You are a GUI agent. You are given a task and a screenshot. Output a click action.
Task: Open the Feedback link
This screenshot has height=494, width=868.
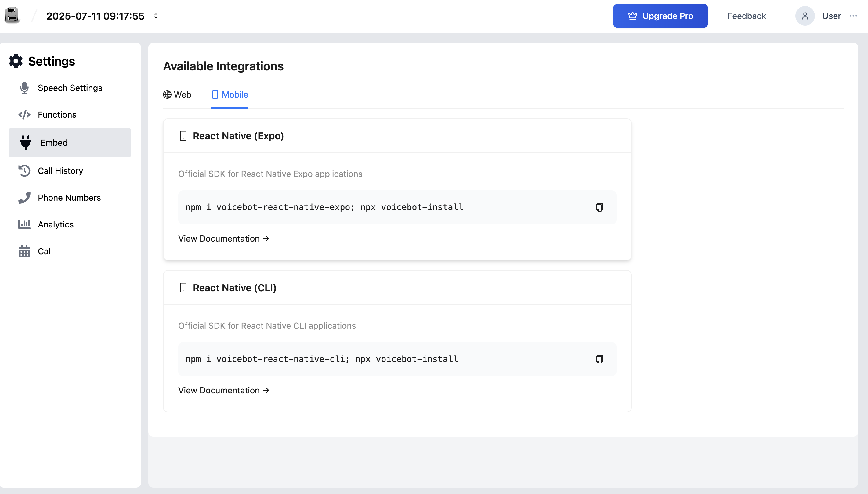pos(747,16)
